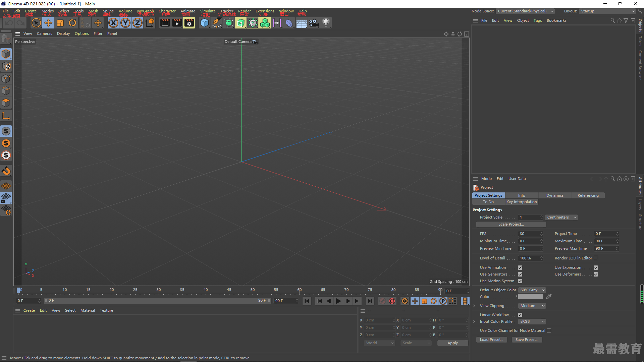
Task: Click Scale Project button
Action: click(511, 224)
